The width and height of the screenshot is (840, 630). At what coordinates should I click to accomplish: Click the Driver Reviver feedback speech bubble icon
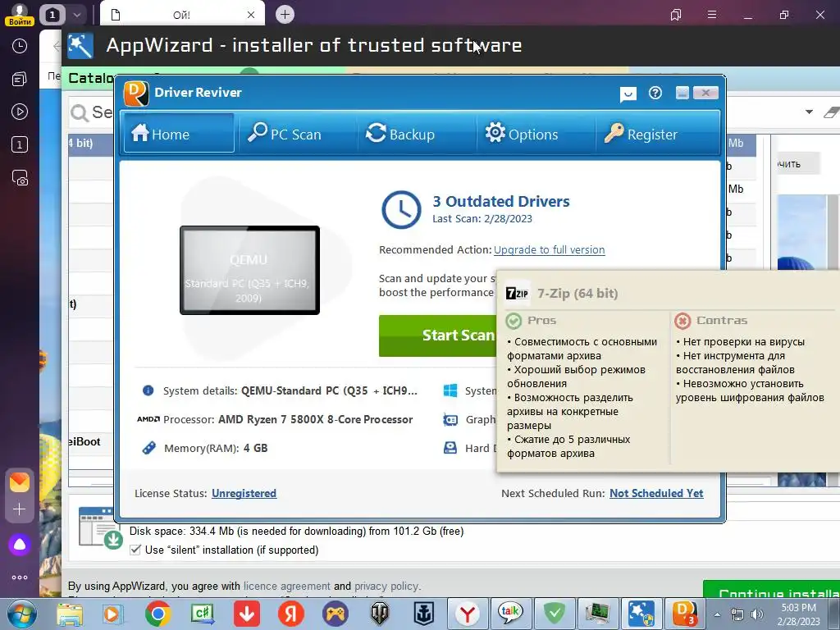(x=628, y=94)
